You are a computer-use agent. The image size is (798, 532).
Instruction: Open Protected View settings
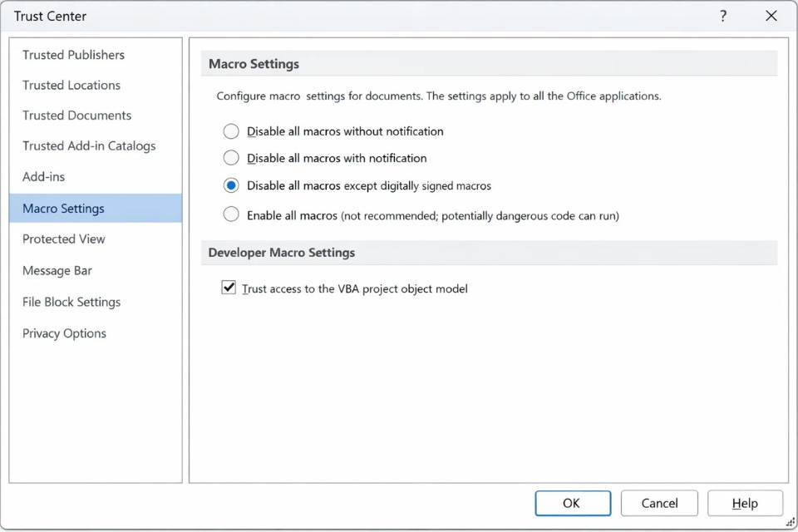[64, 239]
